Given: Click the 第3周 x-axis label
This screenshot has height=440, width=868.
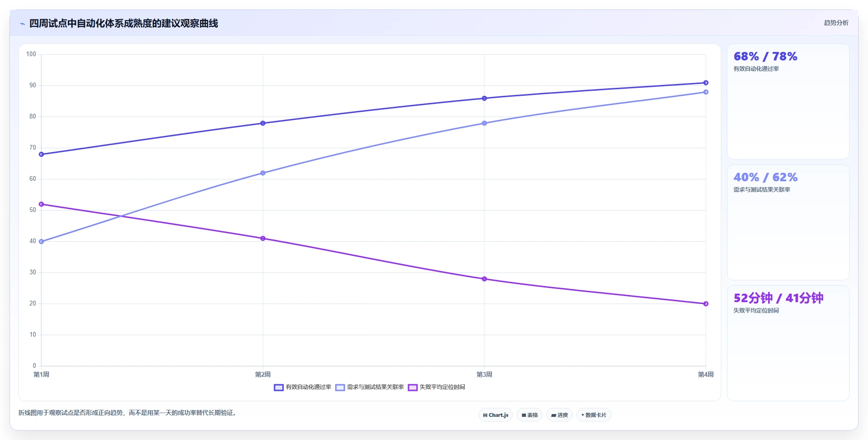Looking at the screenshot, I should [484, 374].
